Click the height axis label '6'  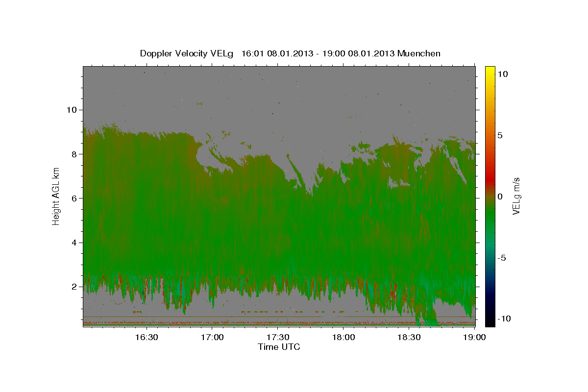(x=73, y=198)
